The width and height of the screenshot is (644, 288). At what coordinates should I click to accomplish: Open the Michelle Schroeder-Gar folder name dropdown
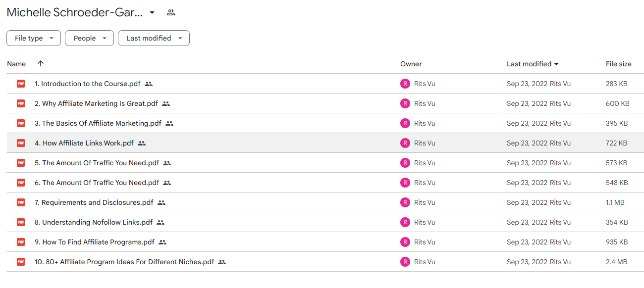[x=152, y=12]
